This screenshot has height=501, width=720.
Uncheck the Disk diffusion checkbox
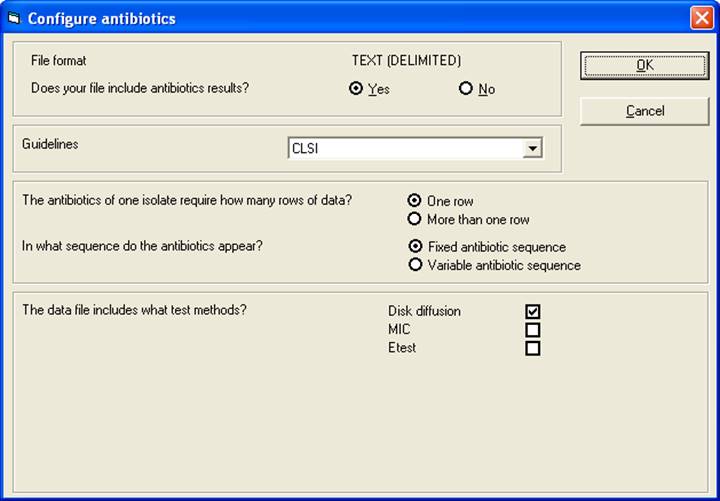pos(533,312)
